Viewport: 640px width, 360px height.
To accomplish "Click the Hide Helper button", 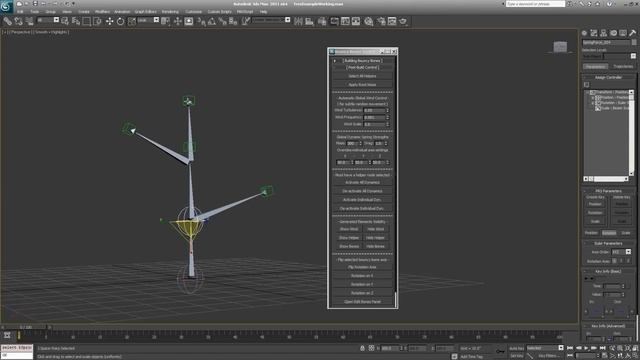I will [x=376, y=238].
